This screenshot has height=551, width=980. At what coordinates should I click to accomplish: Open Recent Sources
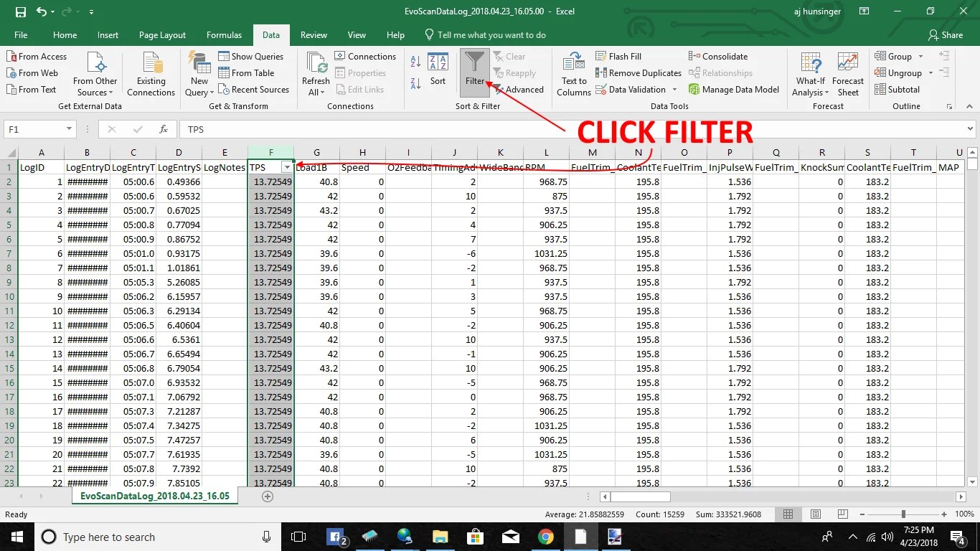coord(254,90)
